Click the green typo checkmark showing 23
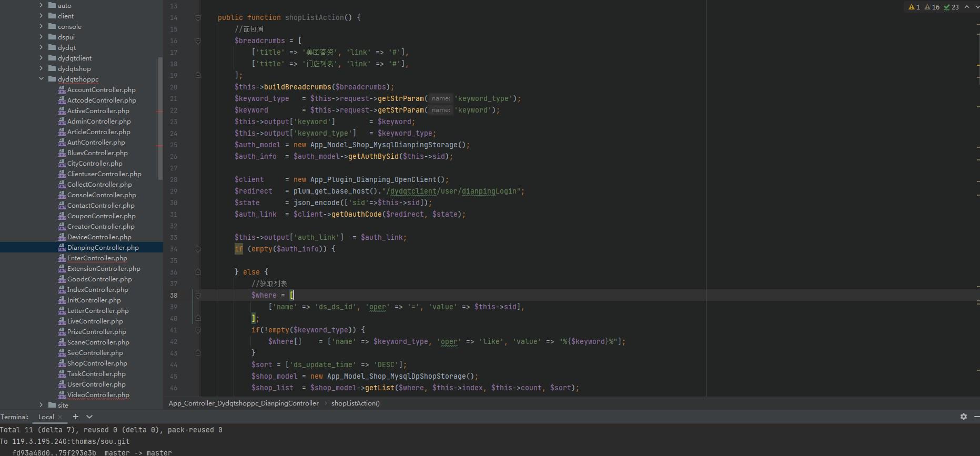This screenshot has width=980, height=456. point(947,7)
